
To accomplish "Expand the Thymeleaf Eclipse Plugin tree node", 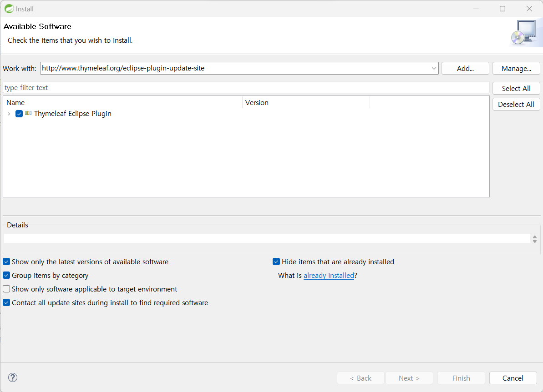I will (9, 114).
